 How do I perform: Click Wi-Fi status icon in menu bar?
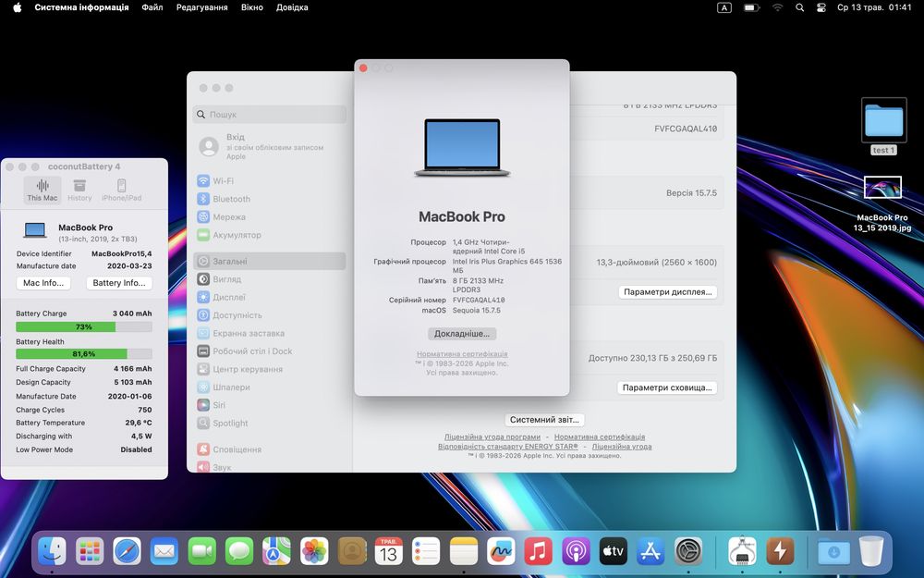(778, 7)
